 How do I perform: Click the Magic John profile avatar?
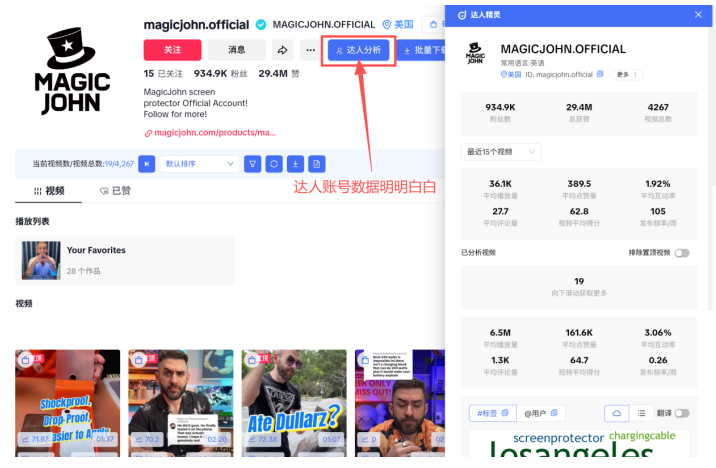(x=72, y=71)
